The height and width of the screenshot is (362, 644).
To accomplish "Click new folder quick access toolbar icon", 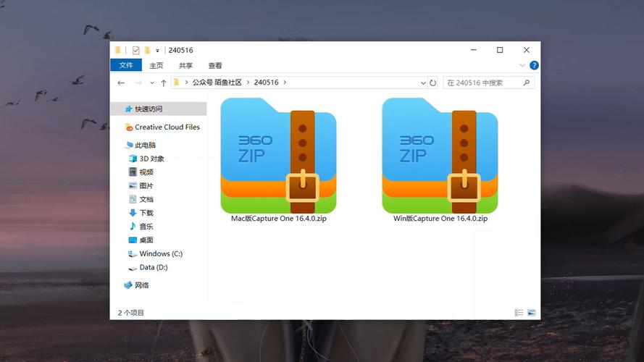I will [x=147, y=50].
